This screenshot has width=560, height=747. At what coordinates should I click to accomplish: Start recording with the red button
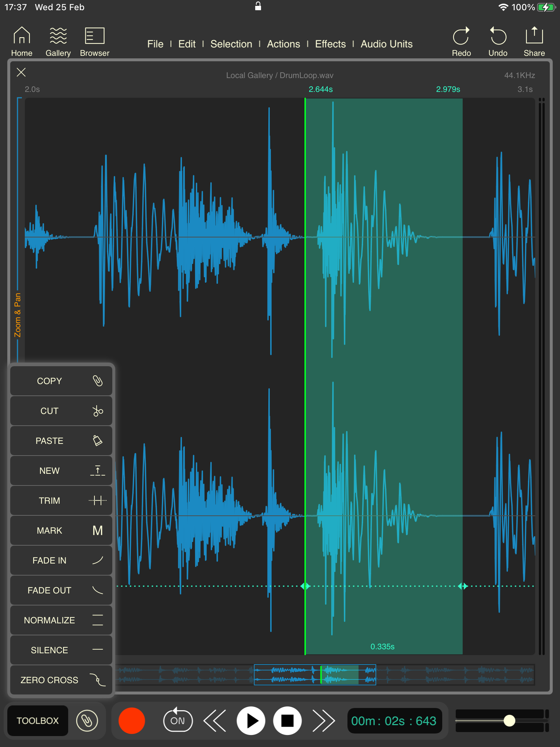(132, 720)
